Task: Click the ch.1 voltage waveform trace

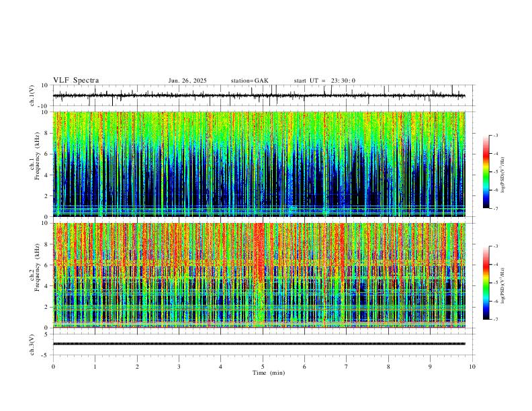Action: 259,95
